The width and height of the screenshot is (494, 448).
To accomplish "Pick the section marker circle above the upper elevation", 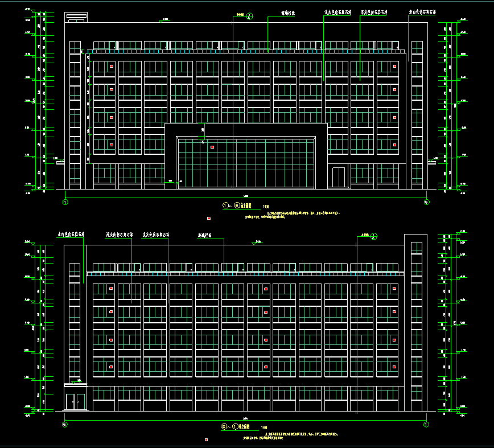I will coord(249,17).
